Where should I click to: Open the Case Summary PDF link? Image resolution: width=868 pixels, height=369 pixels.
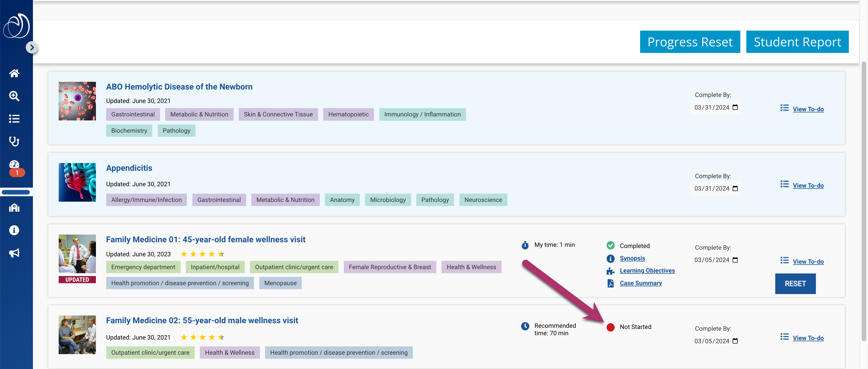641,283
